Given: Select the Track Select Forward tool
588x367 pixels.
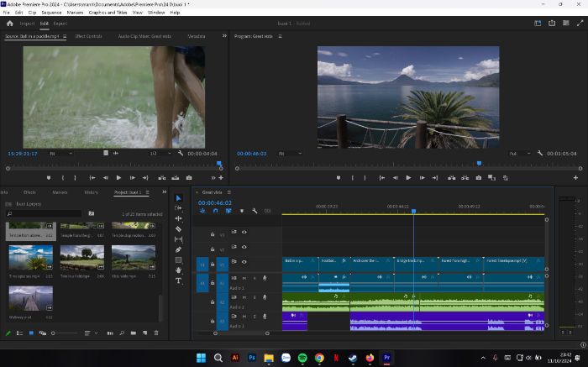Looking at the screenshot, I should [178, 208].
